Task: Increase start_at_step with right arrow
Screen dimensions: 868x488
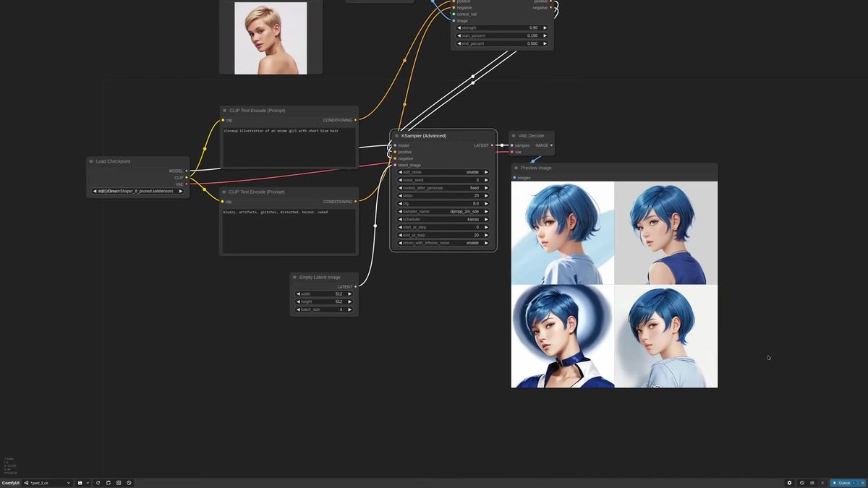Action: coord(485,227)
